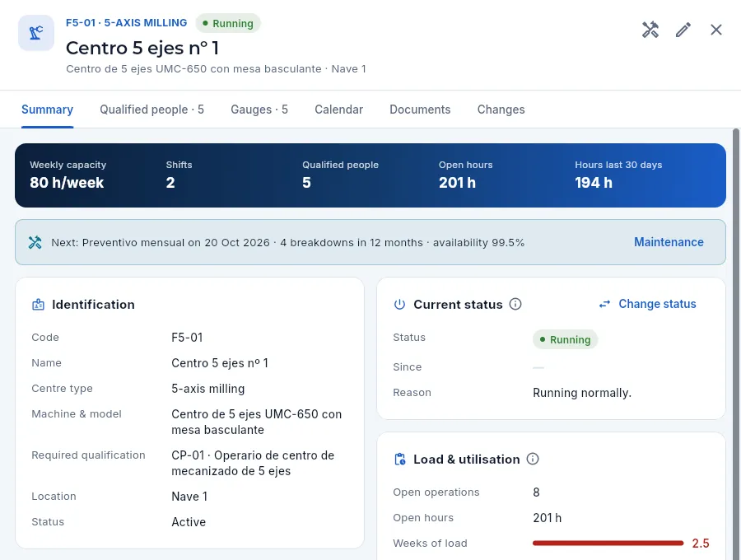This screenshot has width=741, height=560.
Task: Show info tooltip for Current status
Action: [515, 304]
